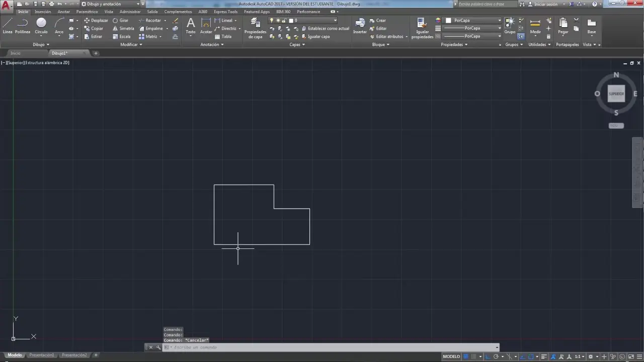Insert a Tabla from the Anotación panel

pos(223,37)
